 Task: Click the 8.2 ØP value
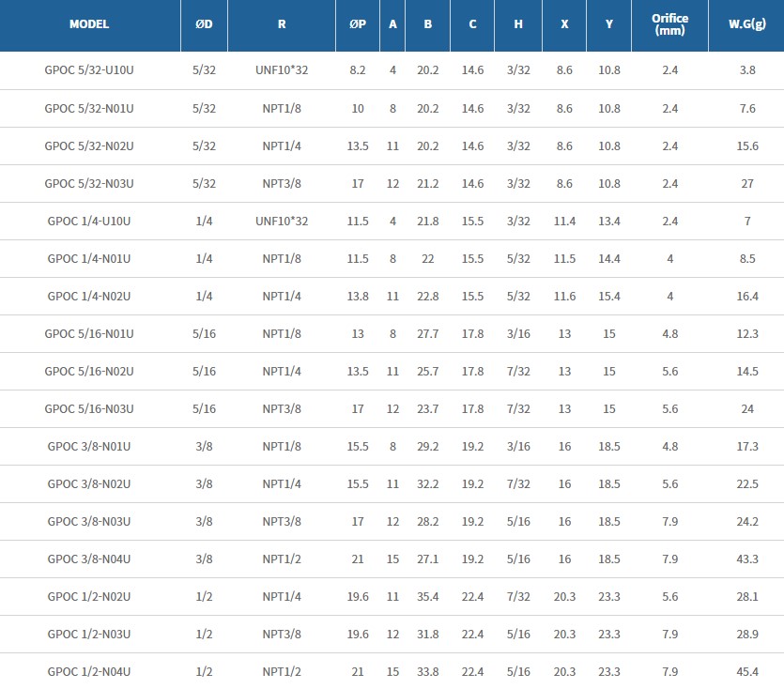click(358, 70)
